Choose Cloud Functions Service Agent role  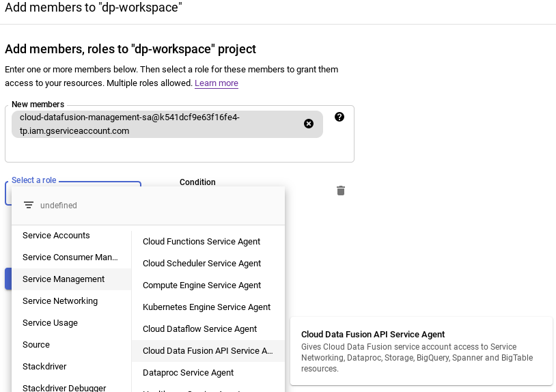201,242
